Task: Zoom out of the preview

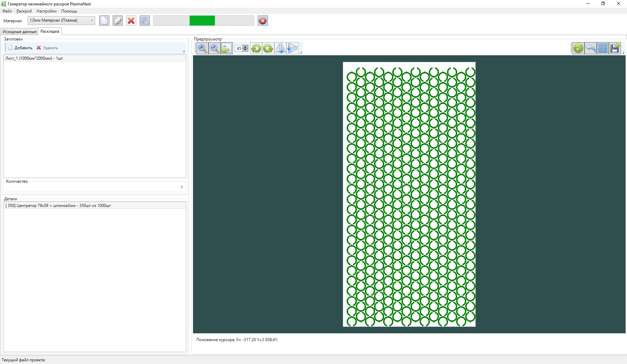Action: coord(214,48)
